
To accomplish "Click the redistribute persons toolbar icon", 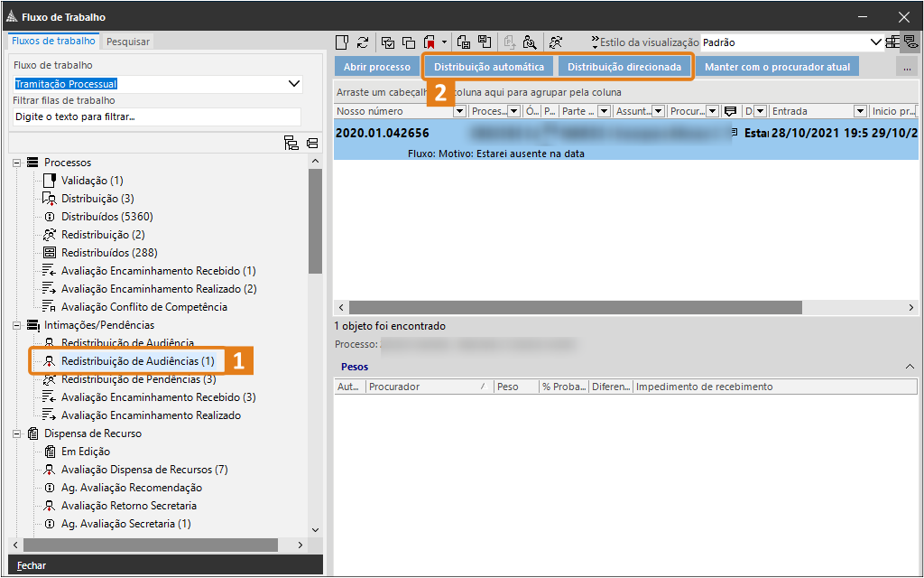I will (x=556, y=42).
